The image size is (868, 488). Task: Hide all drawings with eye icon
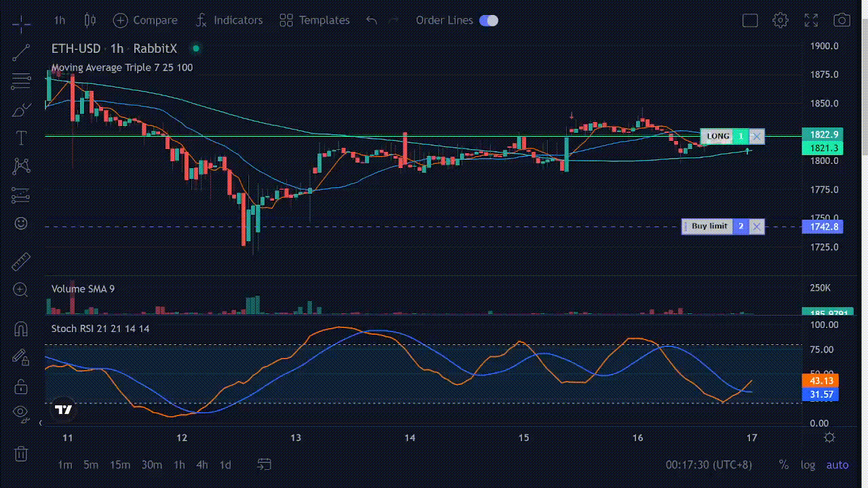(x=21, y=412)
